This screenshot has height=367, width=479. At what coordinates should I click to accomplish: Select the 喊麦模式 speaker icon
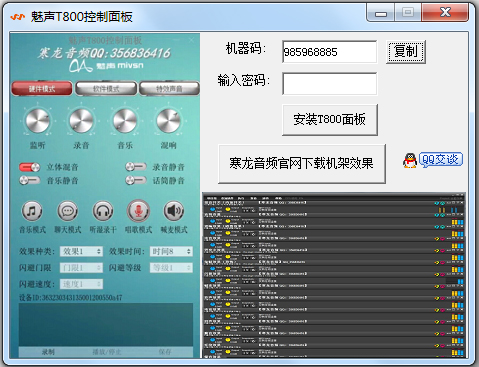(x=174, y=211)
